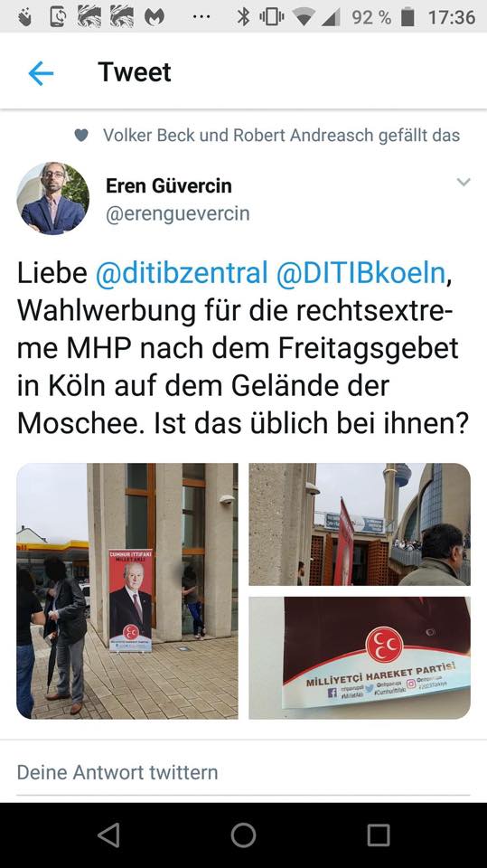Viewport: 487px width, 868px height.
Task: Open the @DITIBkoeln mention
Action: tap(361, 272)
